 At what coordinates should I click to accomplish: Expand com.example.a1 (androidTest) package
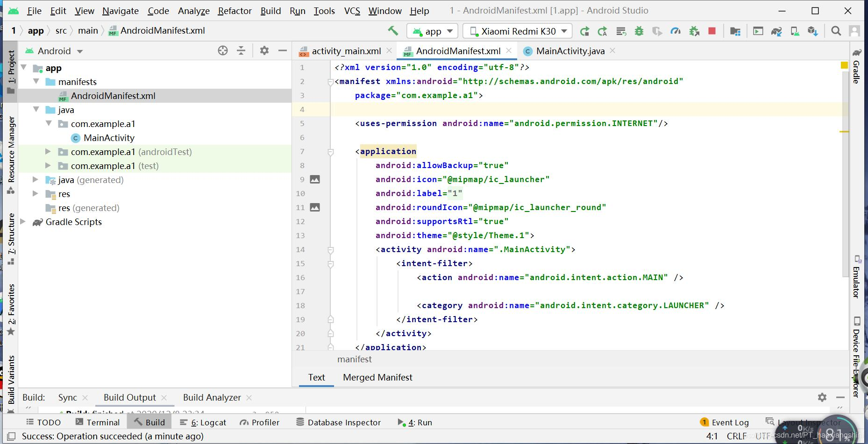(48, 152)
